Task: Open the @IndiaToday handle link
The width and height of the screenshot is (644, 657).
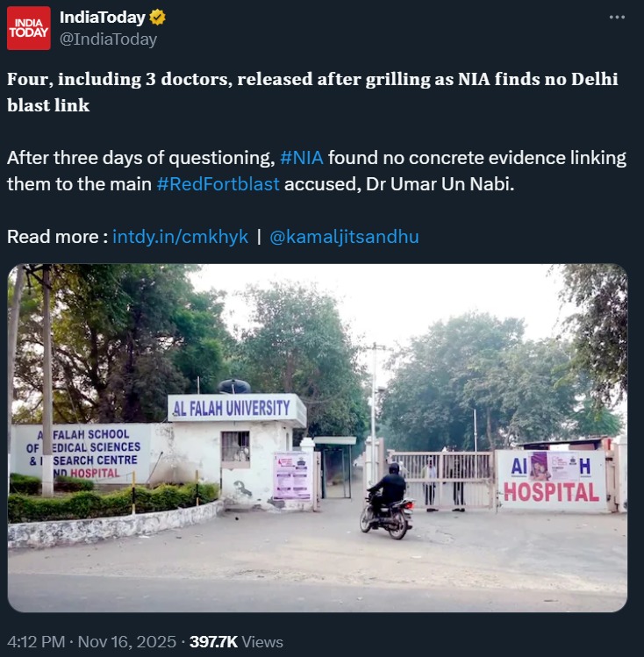Action: coord(108,39)
